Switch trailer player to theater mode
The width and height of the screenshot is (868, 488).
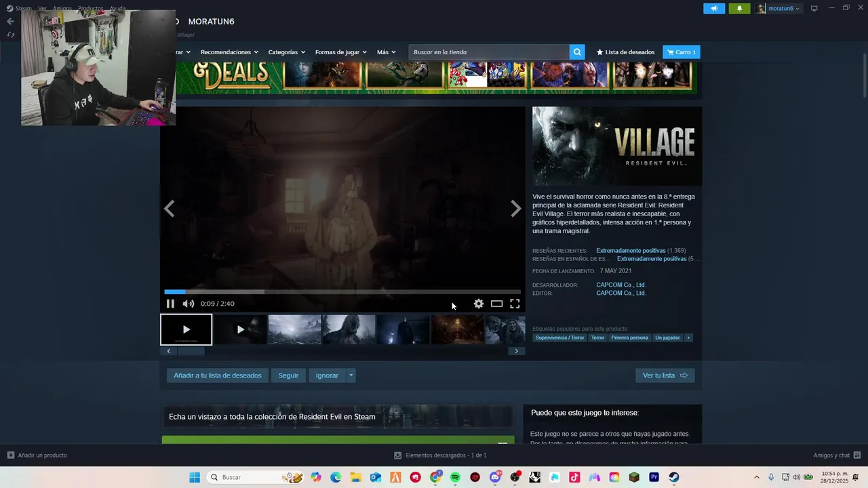(x=497, y=304)
